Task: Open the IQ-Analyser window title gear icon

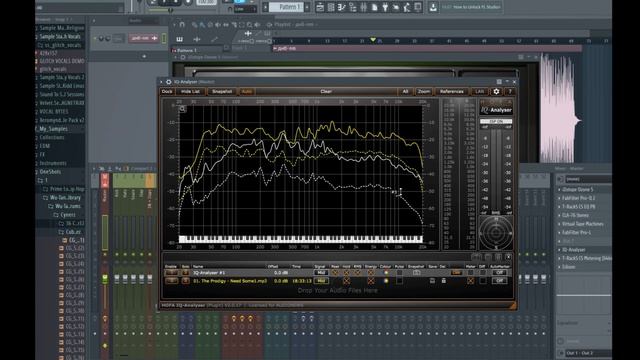Action: tap(168, 82)
